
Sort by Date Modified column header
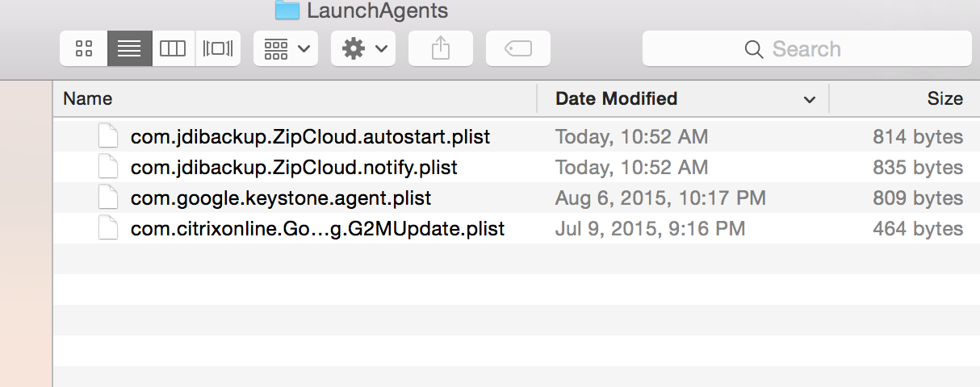point(617,99)
